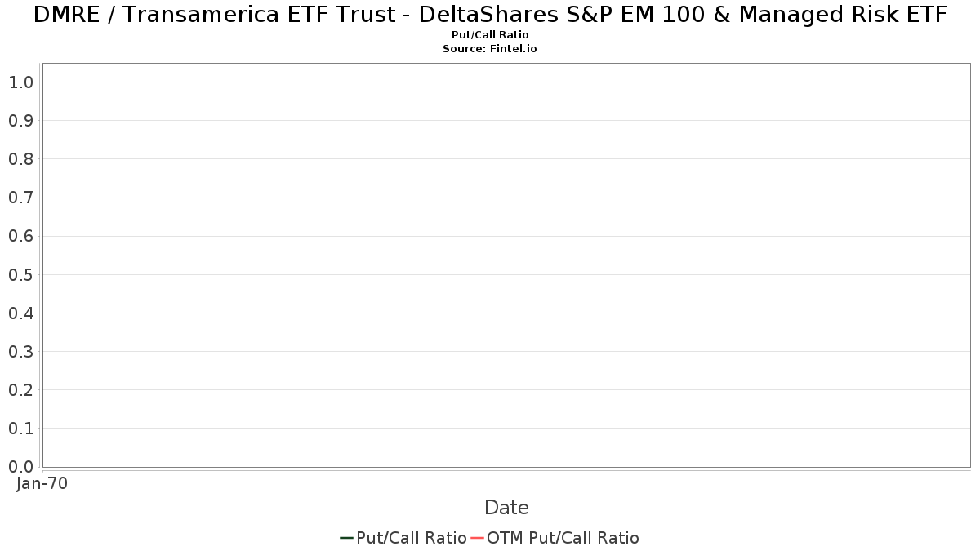The width and height of the screenshot is (980, 551).
Task: Click the 0.0 y-axis label
Action: pos(20,467)
